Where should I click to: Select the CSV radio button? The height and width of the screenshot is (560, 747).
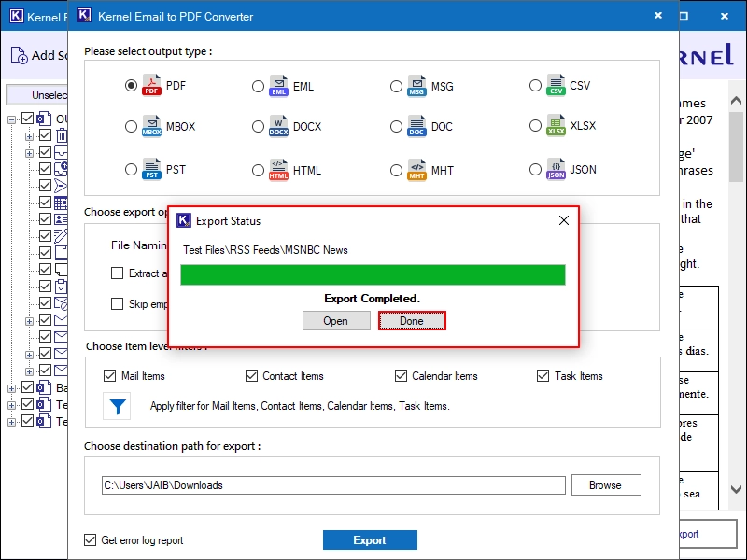(535, 85)
